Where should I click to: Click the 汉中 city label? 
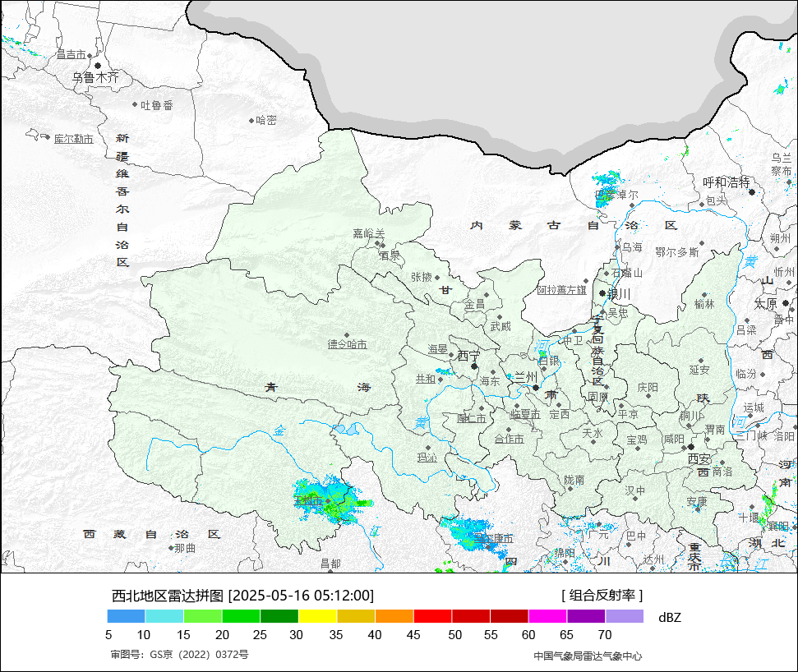(x=635, y=490)
